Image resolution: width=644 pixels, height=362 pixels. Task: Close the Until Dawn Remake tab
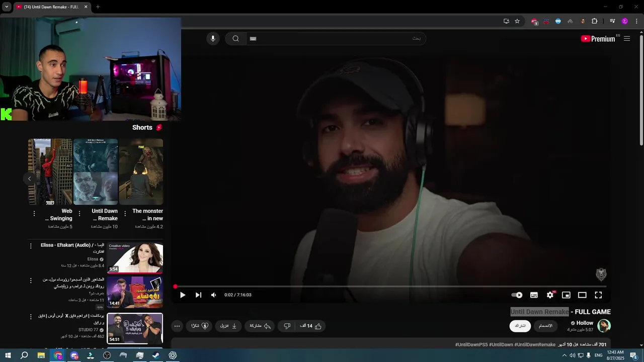[86, 7]
